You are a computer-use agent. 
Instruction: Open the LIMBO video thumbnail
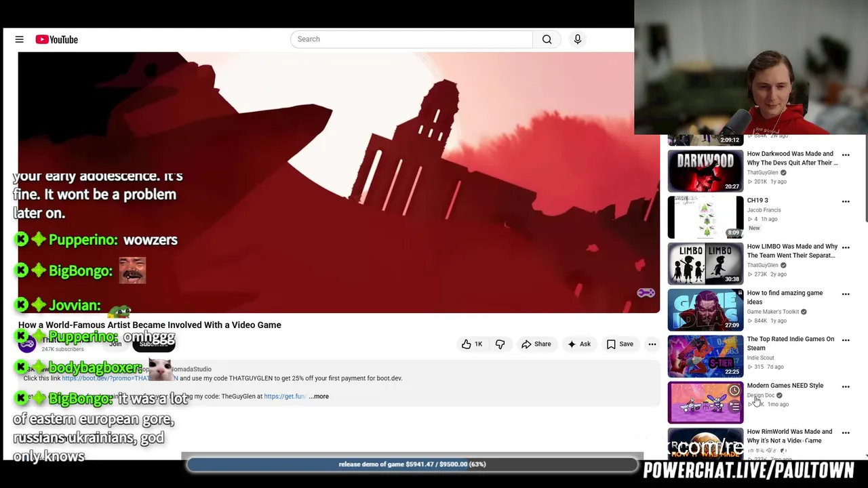705,264
